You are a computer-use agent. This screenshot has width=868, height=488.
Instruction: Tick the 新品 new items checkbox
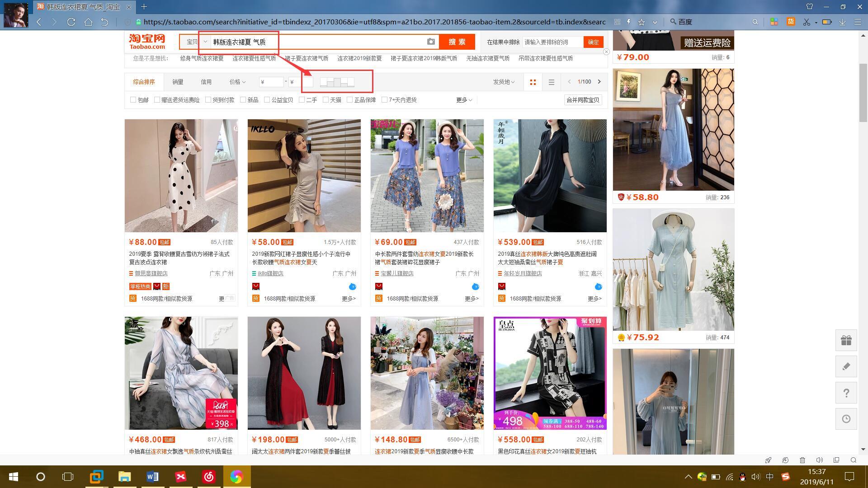pos(243,100)
